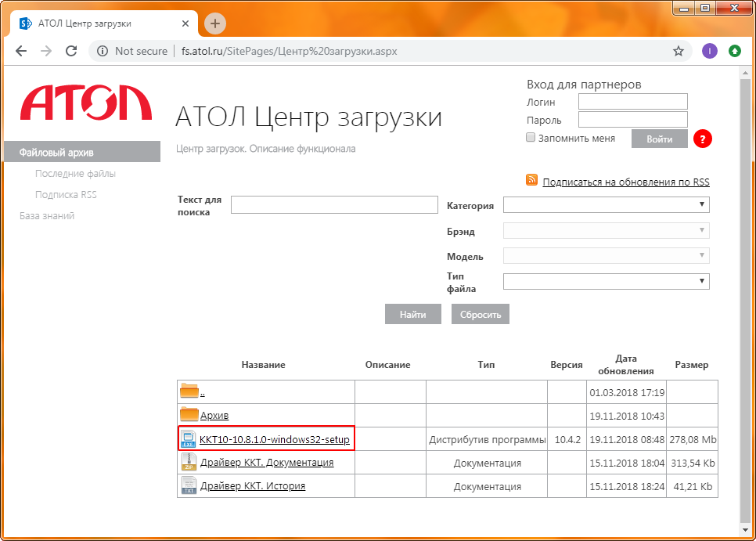Image resolution: width=756 pixels, height=541 pixels.
Task: Click the АТОЛ logo
Action: pyautogui.click(x=86, y=103)
